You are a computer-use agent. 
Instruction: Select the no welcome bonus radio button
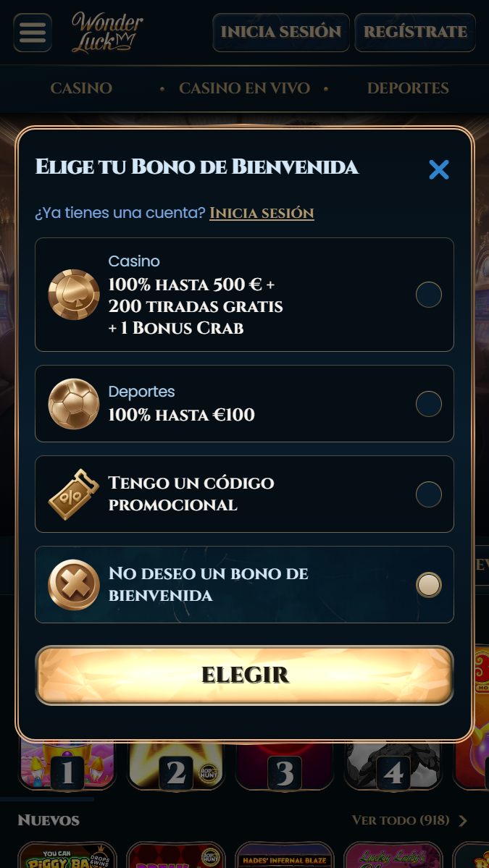coord(429,584)
